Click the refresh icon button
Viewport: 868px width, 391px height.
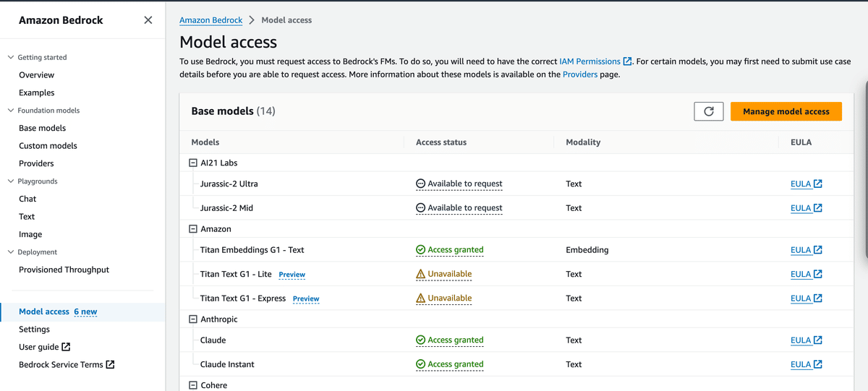pyautogui.click(x=708, y=111)
